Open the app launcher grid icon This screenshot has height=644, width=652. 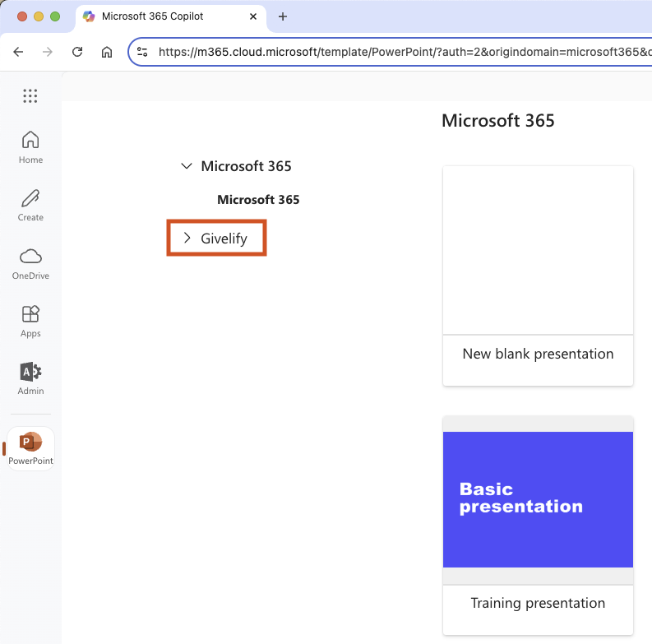30,96
